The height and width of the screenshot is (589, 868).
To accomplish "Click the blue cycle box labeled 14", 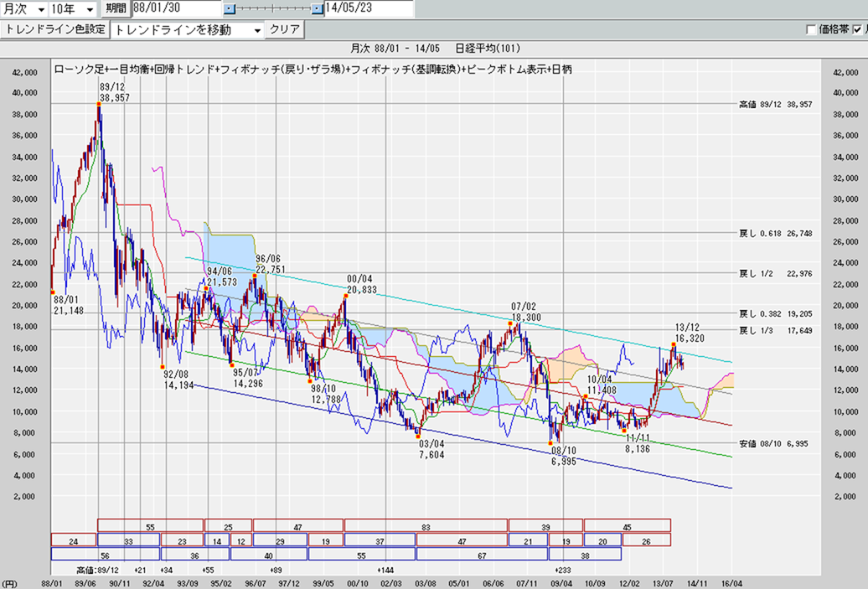I will 217,540.
